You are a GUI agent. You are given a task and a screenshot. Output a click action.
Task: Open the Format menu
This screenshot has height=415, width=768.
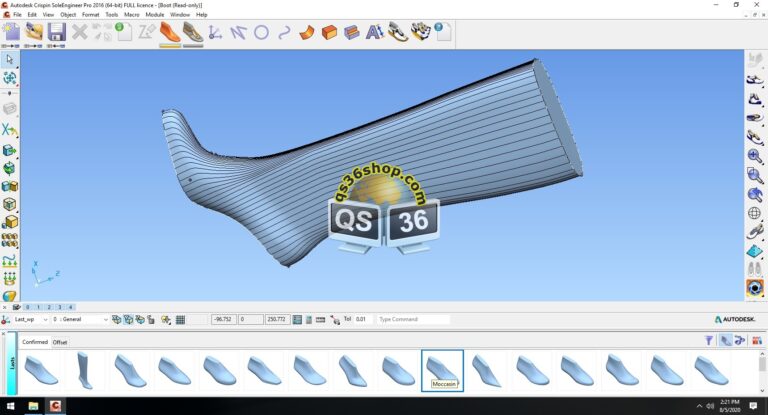coord(91,15)
